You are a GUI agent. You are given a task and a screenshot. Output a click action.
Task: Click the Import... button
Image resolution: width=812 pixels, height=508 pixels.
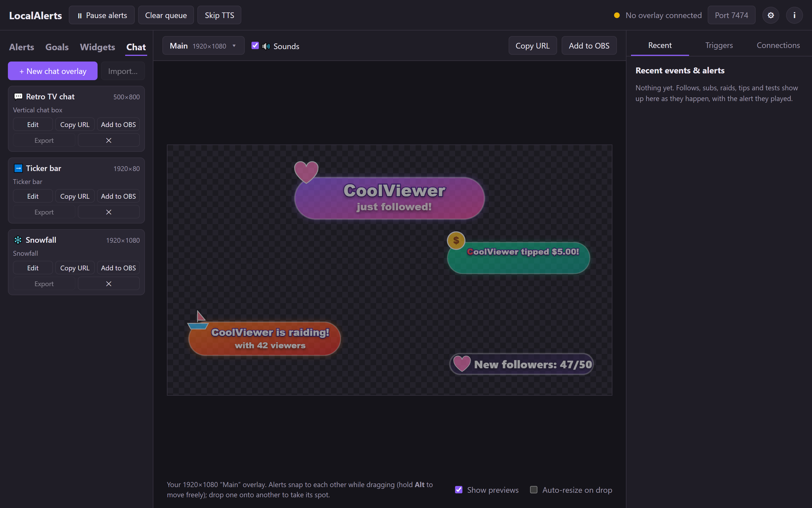click(x=123, y=71)
